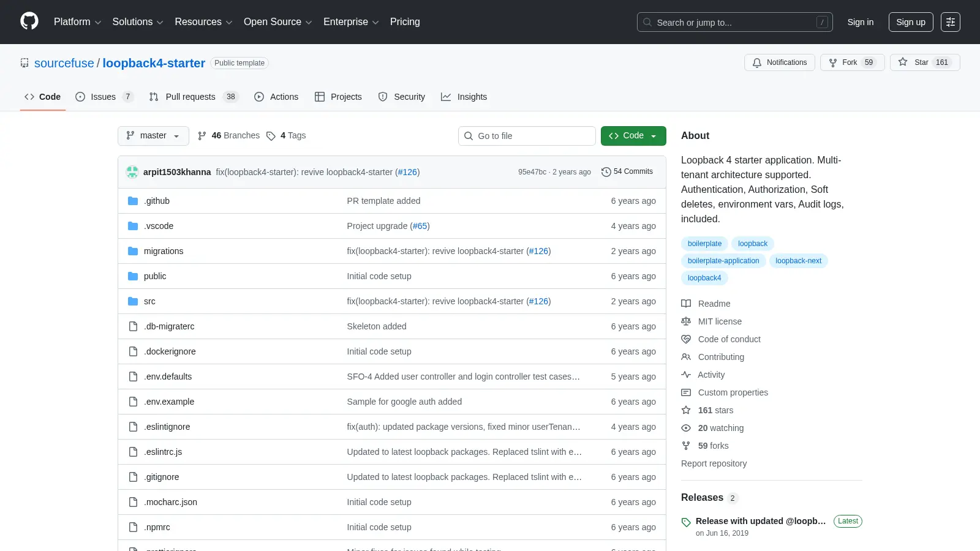Viewport: 980px width, 551px height.
Task: Expand the Solutions menu
Action: (138, 22)
